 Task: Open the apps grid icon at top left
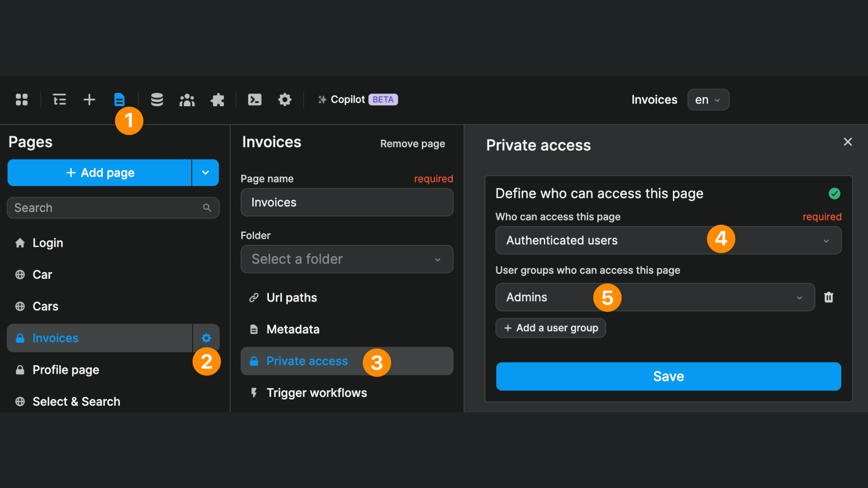click(21, 99)
